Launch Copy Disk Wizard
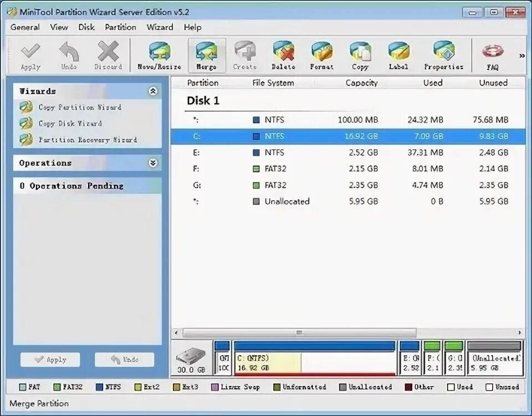This screenshot has width=532, height=416. (x=70, y=124)
